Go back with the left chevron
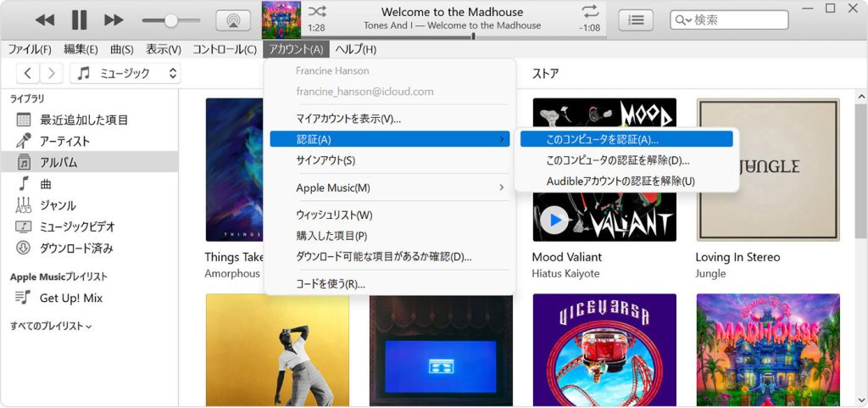This screenshot has height=408, width=868. (28, 73)
